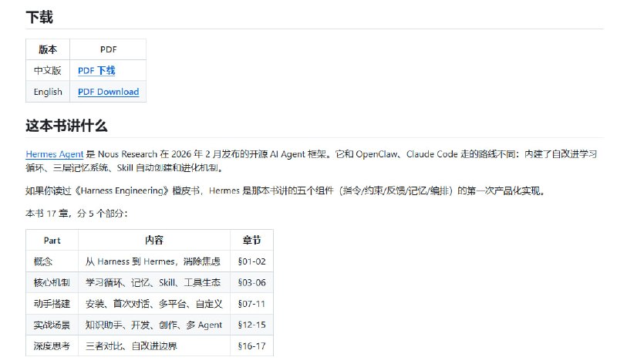Click the §07-11 chapter cell
Viewport: 617px width, 364px height.
pos(251,304)
